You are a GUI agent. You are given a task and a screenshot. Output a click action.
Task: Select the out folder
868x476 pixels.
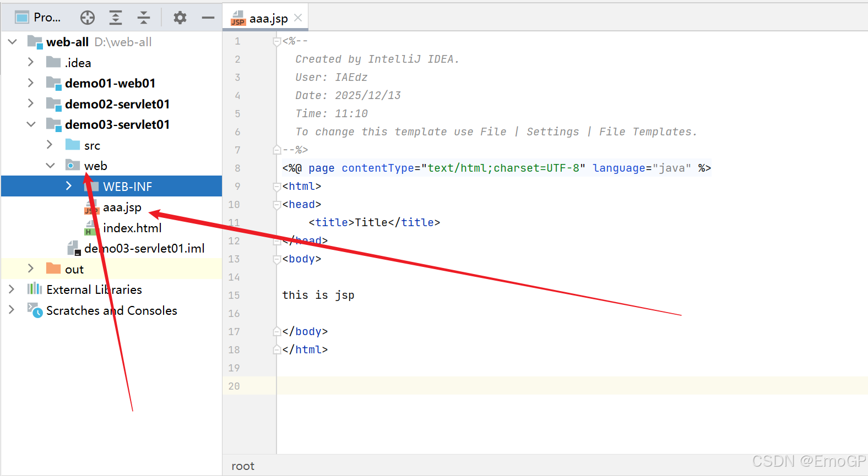pos(111,269)
